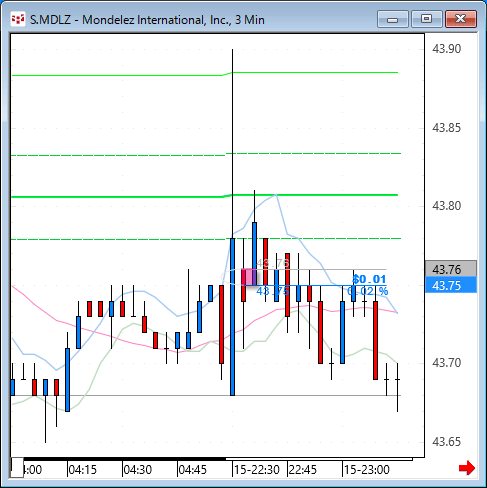Click the chart window logo icon

coord(18,19)
